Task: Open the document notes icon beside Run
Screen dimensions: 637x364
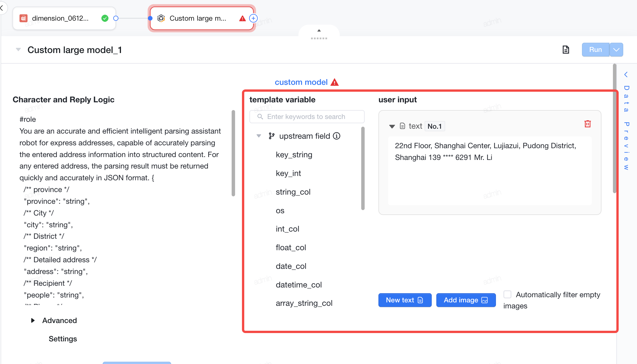Action: [x=566, y=50]
